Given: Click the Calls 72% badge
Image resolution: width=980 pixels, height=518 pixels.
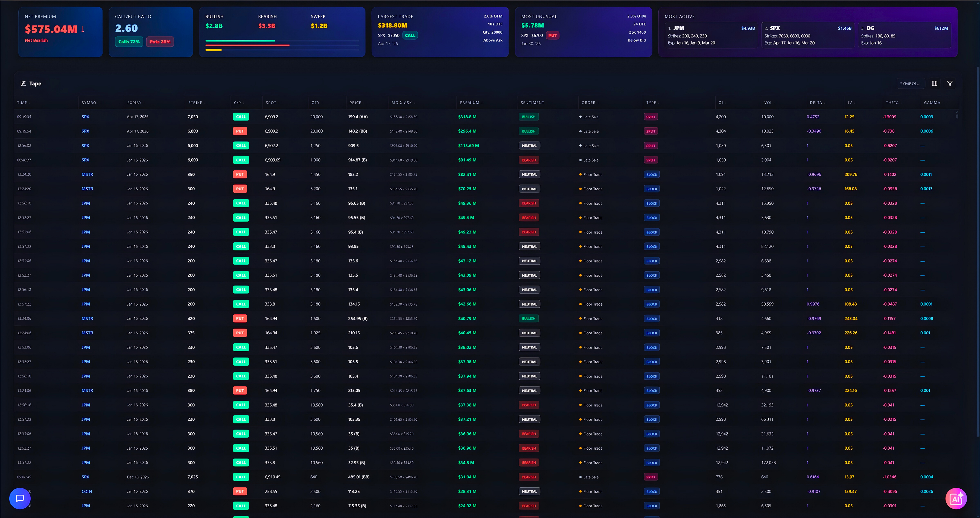Looking at the screenshot, I should click(x=129, y=42).
